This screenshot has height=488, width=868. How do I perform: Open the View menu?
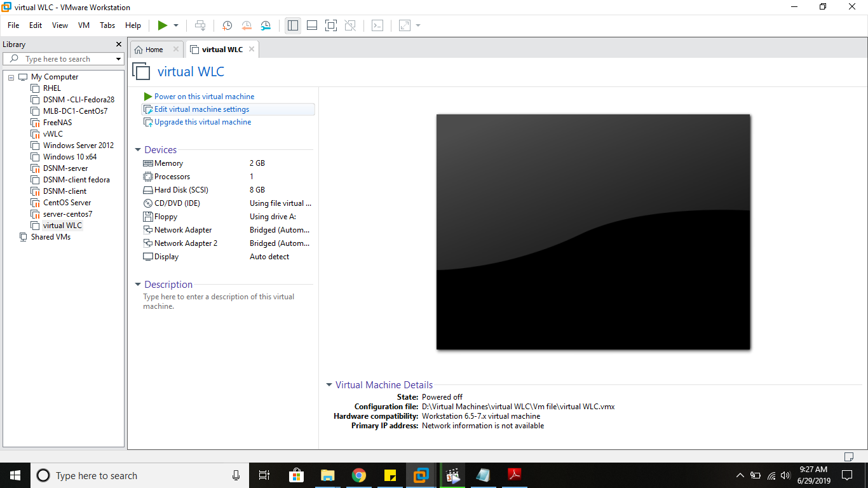[x=60, y=25]
